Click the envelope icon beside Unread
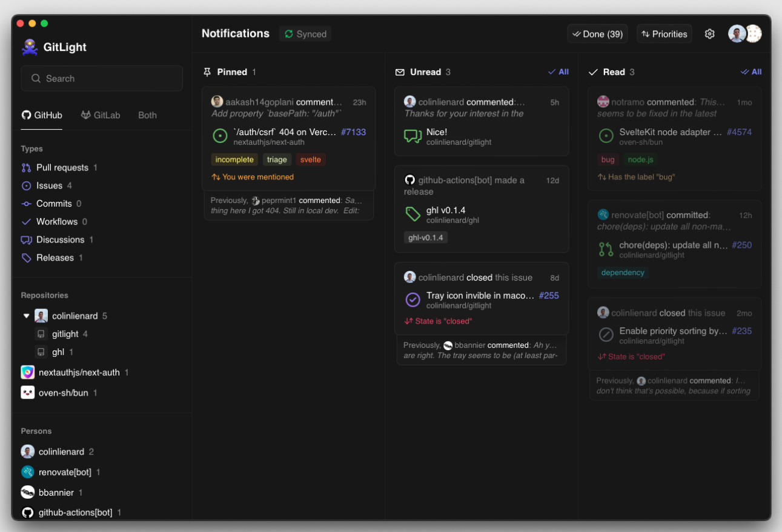Screen dimensions: 782x532 (x=400, y=72)
